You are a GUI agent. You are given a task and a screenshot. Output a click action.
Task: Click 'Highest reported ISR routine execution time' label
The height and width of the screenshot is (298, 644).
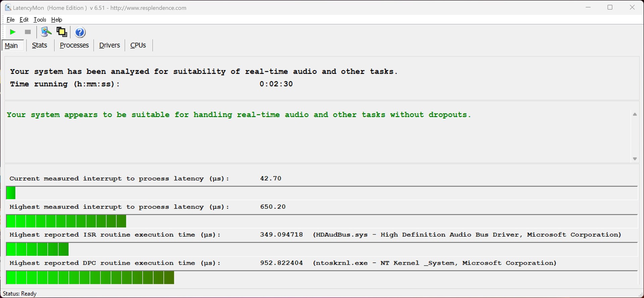(115, 235)
